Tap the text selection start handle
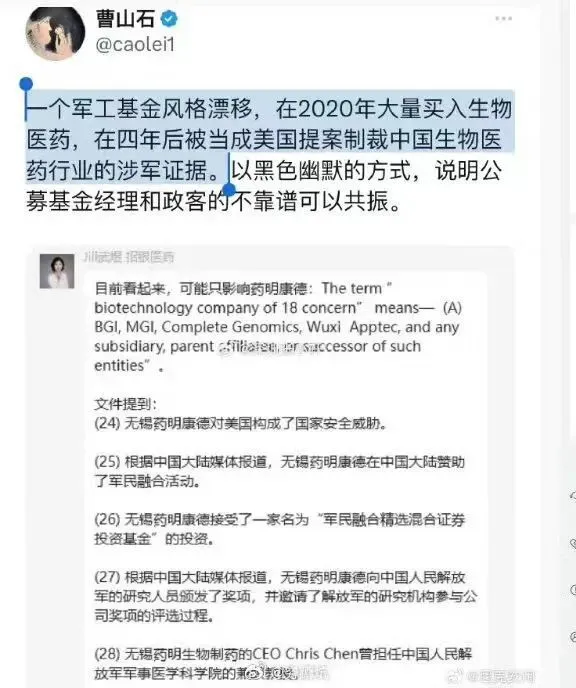The width and height of the screenshot is (576, 688). point(26,84)
